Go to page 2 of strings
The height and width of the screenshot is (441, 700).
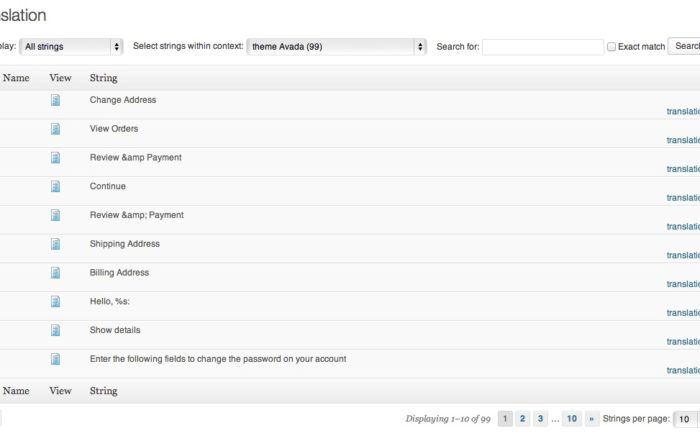coord(522,419)
